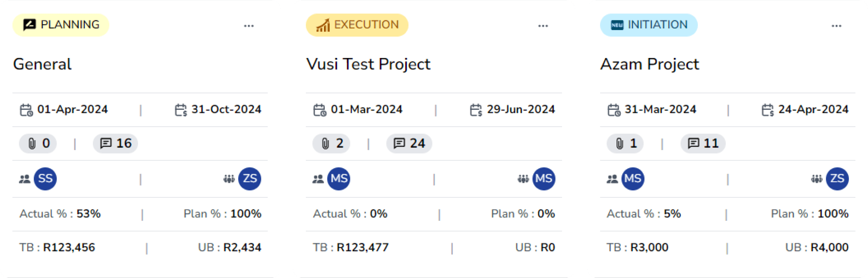Click the PLANNING status badge on General card
This screenshot has height=278, width=868.
click(61, 25)
